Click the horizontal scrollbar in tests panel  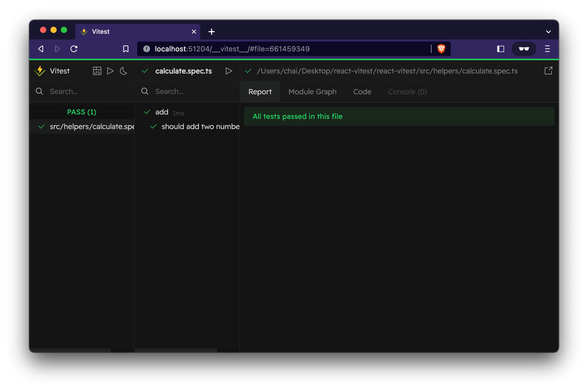coord(176,350)
